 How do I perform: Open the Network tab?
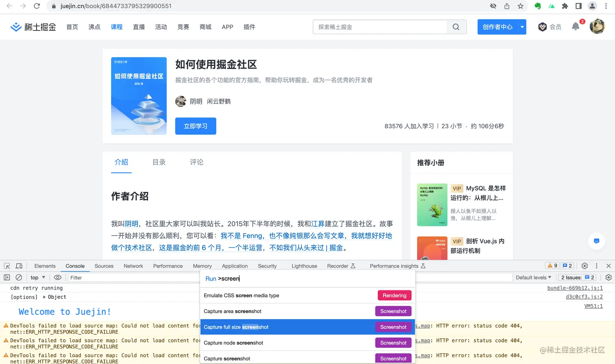coord(133,266)
